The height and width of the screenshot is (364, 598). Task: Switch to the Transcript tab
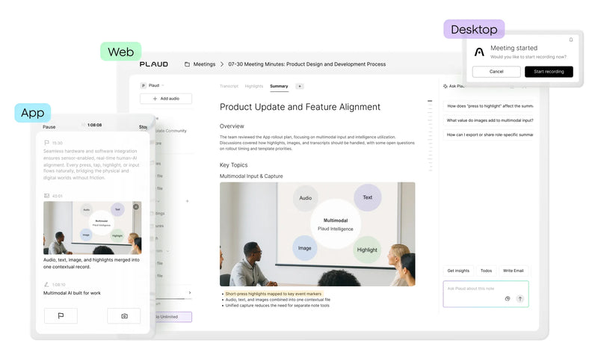click(229, 87)
